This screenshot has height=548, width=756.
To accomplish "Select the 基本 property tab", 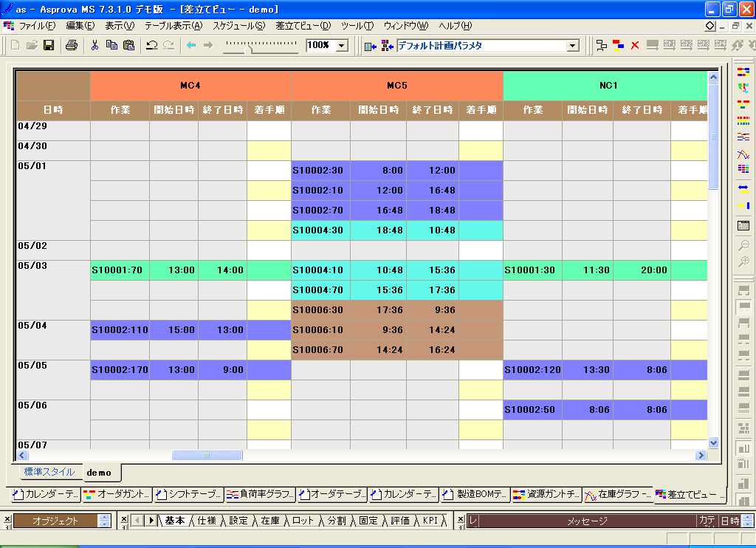I will [174, 521].
